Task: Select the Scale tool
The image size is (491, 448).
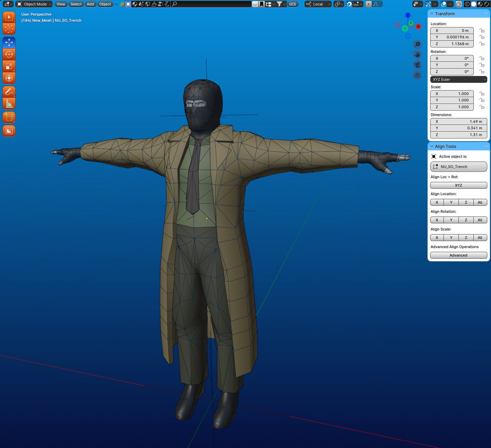Action: (9, 66)
